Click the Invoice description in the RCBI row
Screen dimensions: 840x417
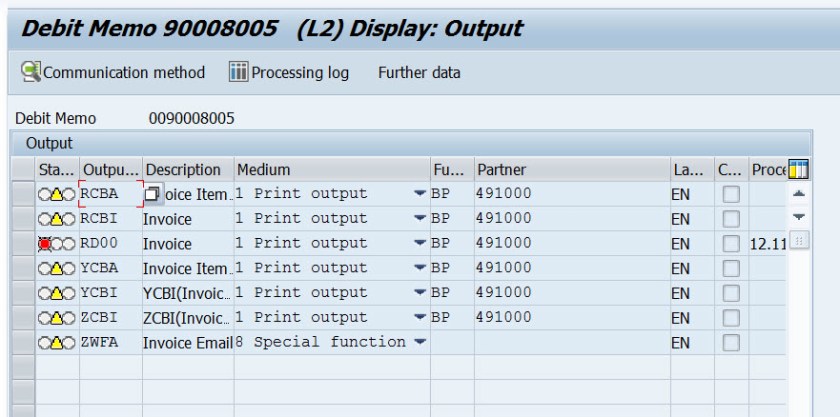point(188,219)
